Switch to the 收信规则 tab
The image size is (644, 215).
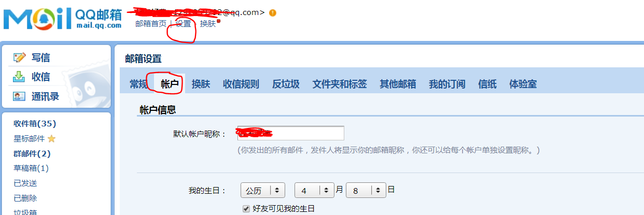(x=241, y=84)
